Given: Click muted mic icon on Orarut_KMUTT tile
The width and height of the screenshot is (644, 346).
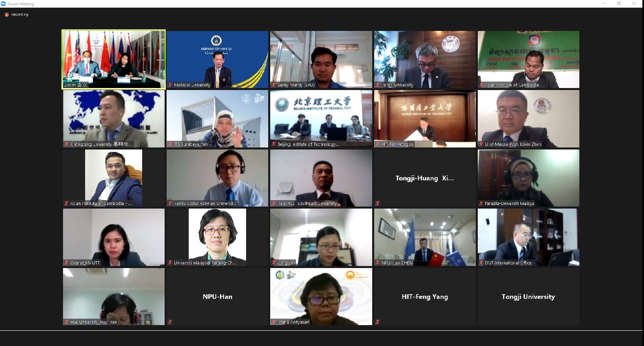Looking at the screenshot, I should pos(67,263).
